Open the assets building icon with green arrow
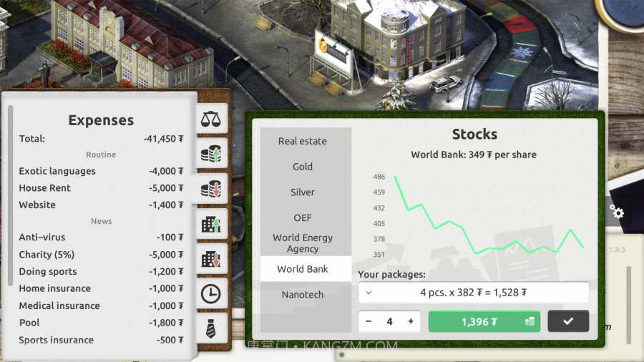644x362 pixels. click(x=211, y=224)
